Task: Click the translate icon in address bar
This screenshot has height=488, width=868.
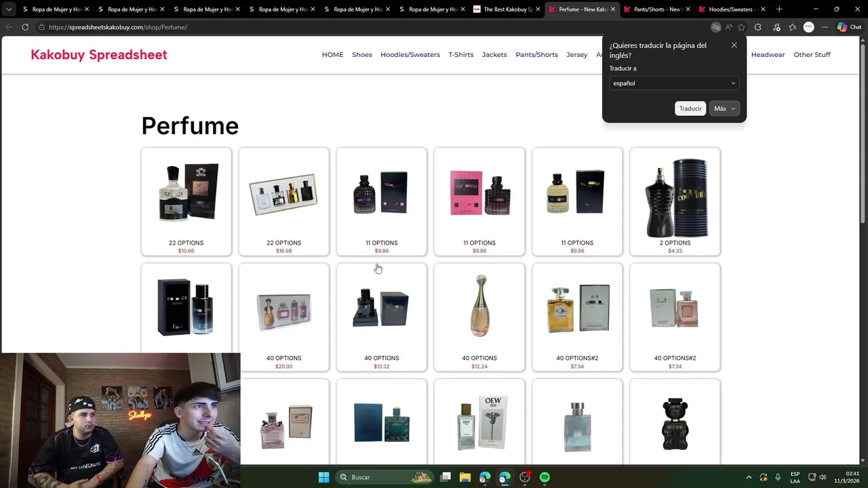Action: (715, 27)
